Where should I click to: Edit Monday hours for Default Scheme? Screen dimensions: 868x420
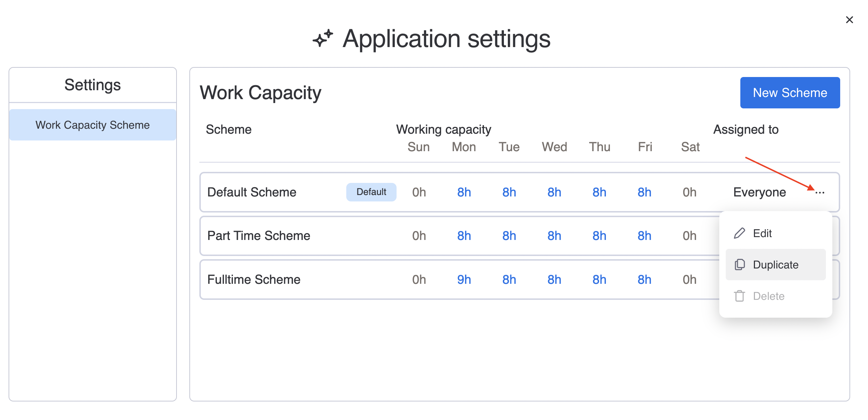point(464,192)
